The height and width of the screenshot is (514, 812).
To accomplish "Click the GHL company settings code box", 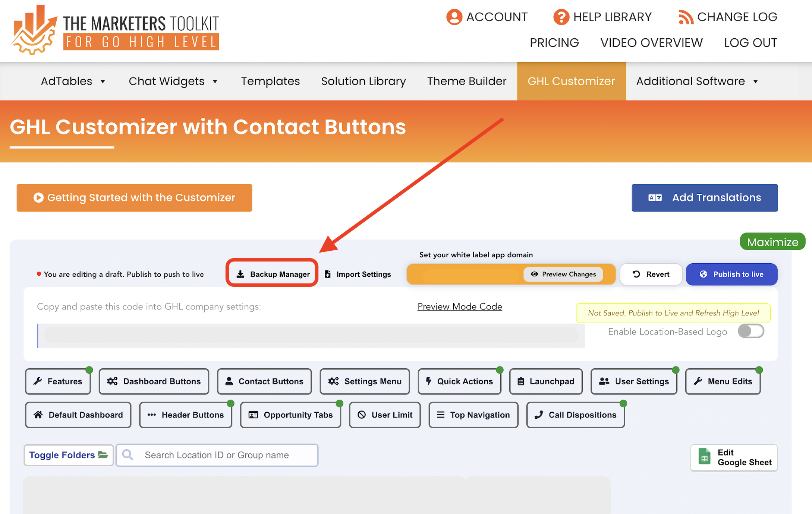I will tap(311, 336).
